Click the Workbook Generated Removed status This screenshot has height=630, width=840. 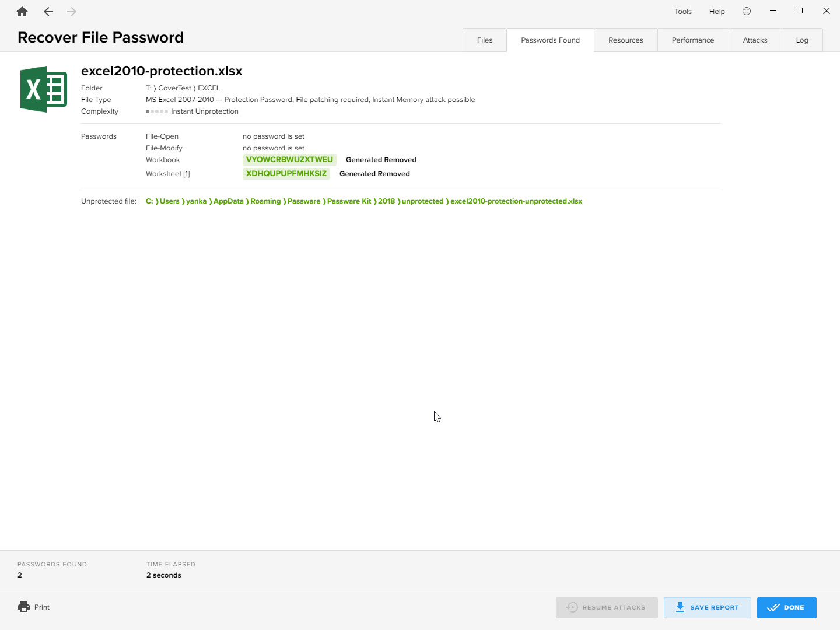coord(381,160)
